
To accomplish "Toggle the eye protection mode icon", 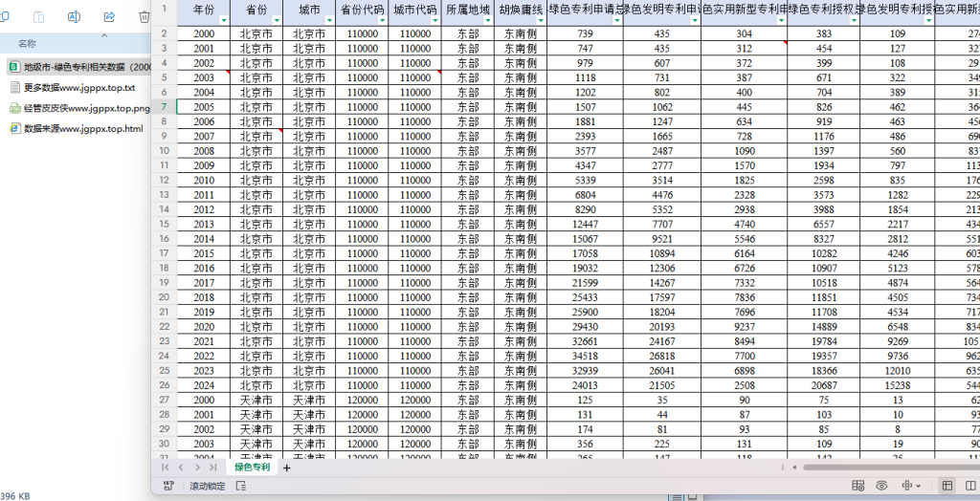I will [x=881, y=486].
